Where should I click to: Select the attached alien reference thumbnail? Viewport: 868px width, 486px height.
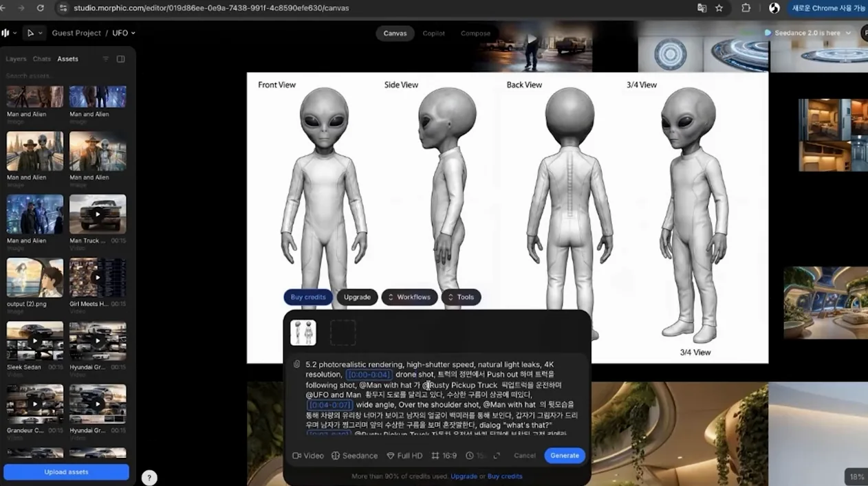point(303,333)
